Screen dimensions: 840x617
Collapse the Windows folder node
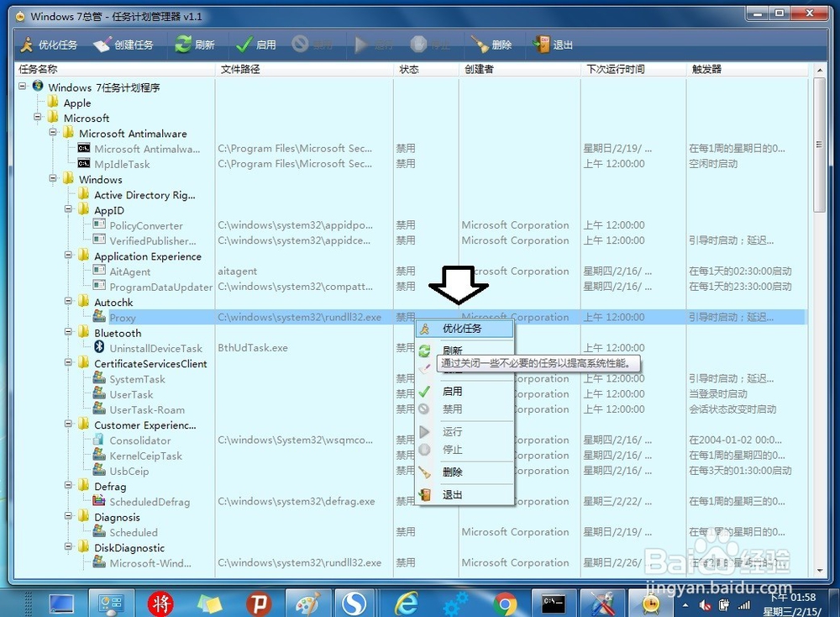[52, 178]
